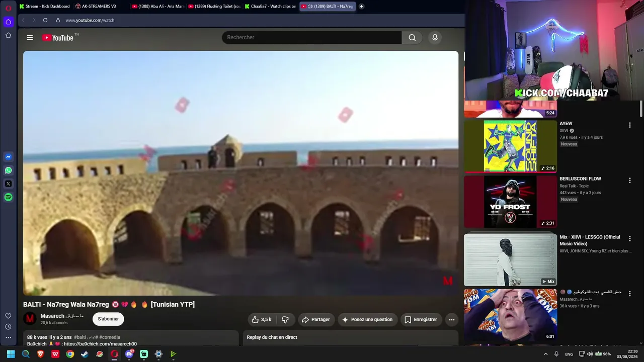Launch Google Chrome from the taskbar
Screen dimensions: 644x362
tap(70, 354)
